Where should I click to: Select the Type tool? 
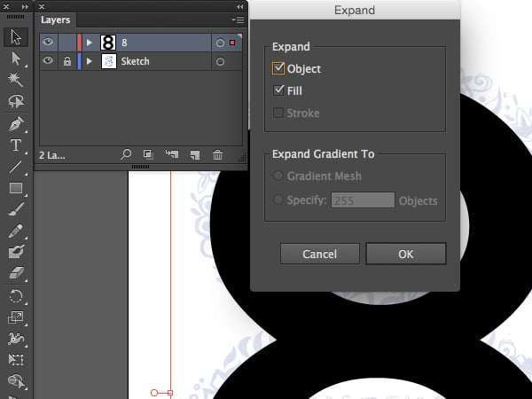coord(16,145)
